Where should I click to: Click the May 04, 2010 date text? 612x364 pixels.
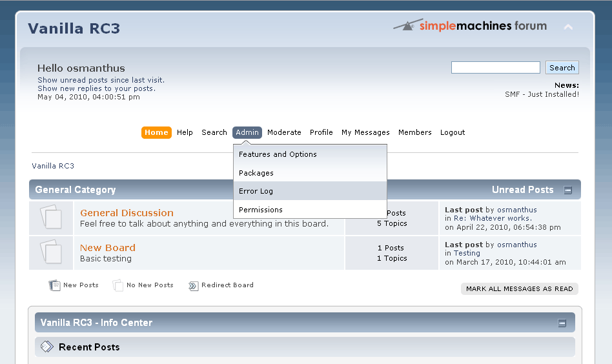(88, 97)
